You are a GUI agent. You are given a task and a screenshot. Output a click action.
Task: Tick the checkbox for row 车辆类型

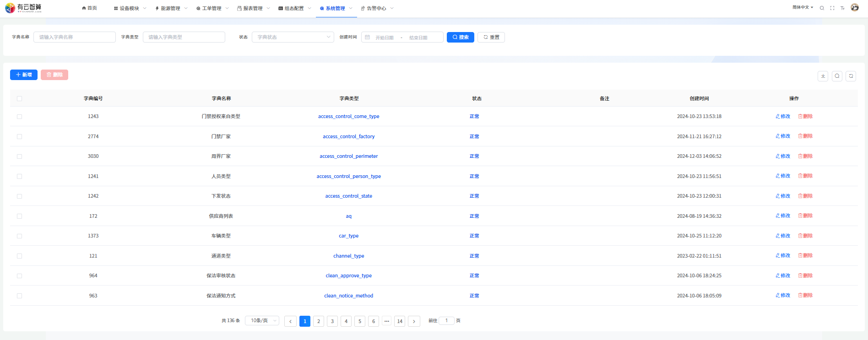pyautogui.click(x=19, y=236)
